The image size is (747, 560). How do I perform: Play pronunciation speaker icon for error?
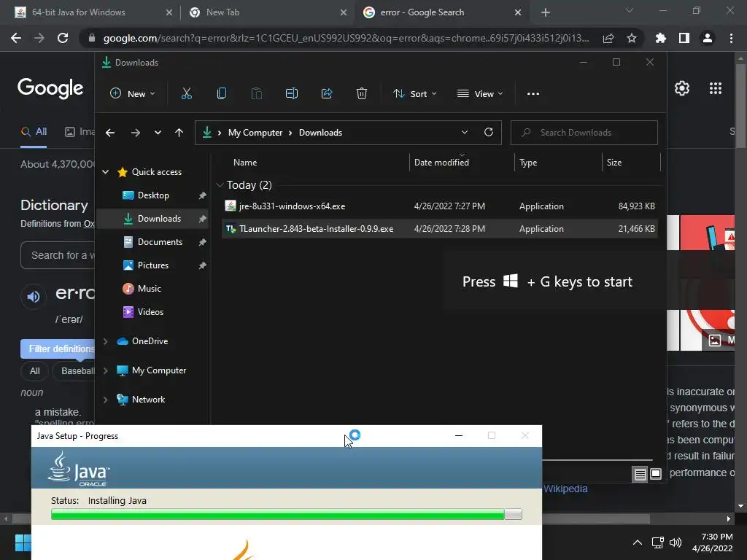[34, 297]
